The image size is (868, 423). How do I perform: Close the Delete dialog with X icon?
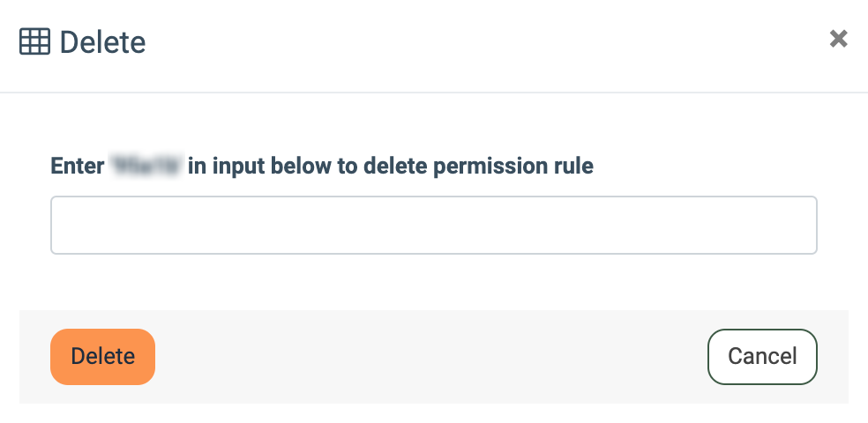pyautogui.click(x=838, y=39)
